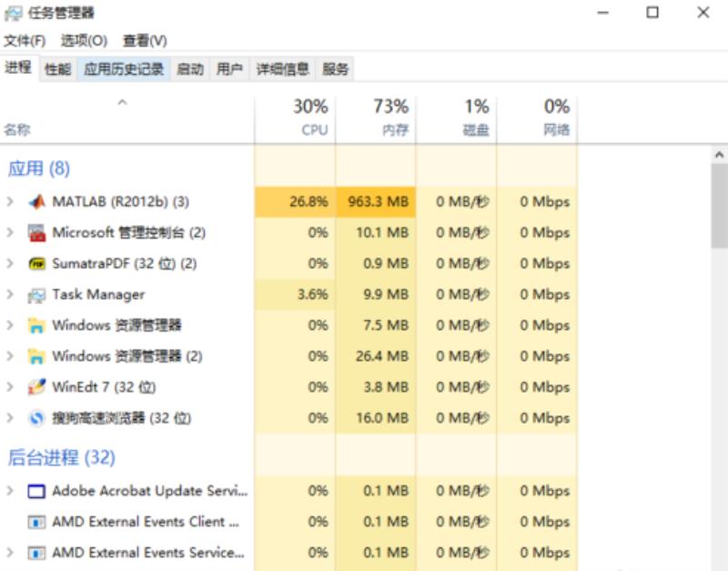728x571 pixels.
Task: Select the 搜狗高速浏览器 (32 位) row name
Action: point(122,418)
